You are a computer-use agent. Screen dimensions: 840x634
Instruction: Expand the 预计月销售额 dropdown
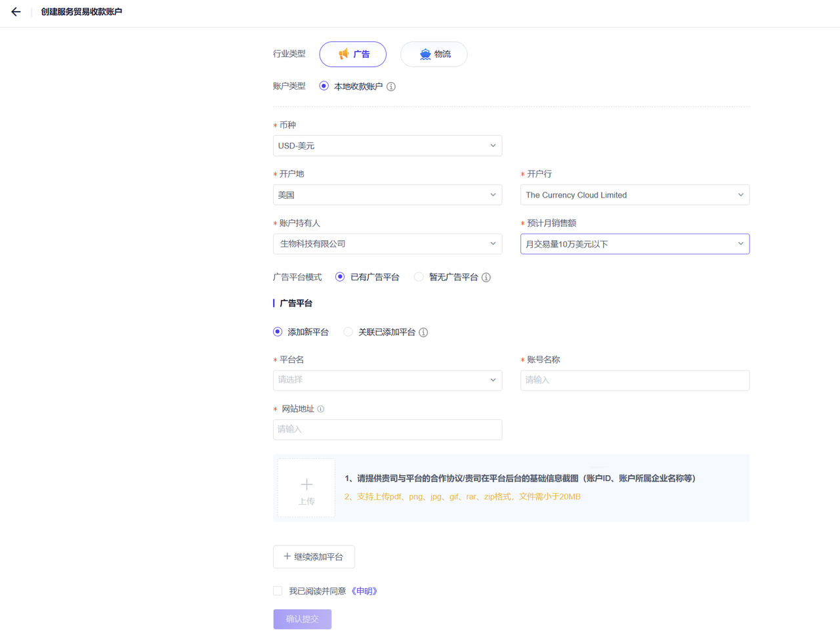[635, 244]
